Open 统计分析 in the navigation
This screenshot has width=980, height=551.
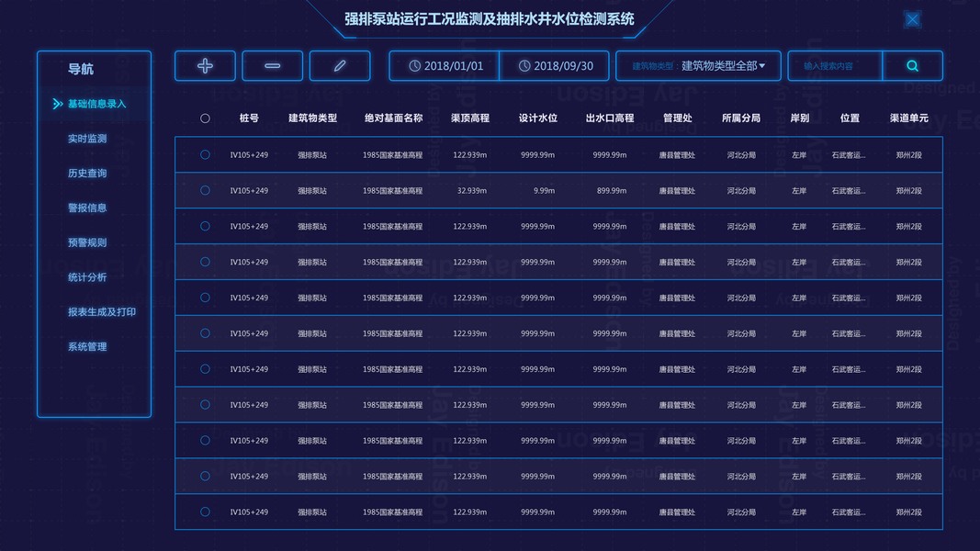(87, 277)
